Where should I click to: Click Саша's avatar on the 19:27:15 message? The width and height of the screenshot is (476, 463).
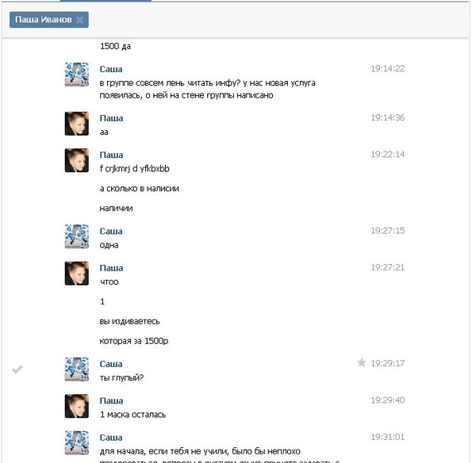click(76, 236)
